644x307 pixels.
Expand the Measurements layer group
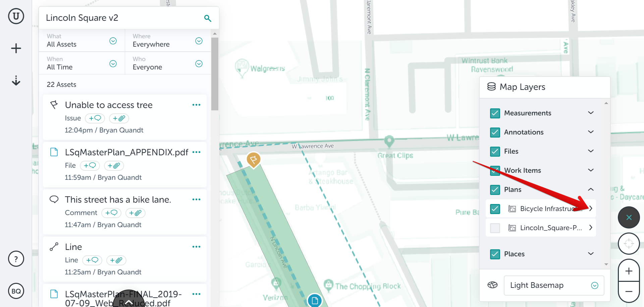tap(591, 113)
